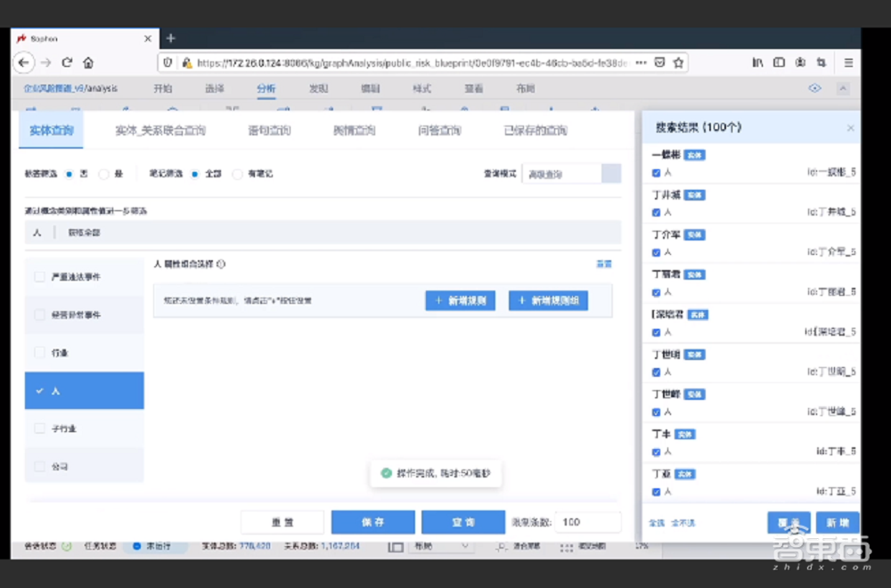Uncheck the checkbox for 丁丰 in search results
This screenshot has height=588, width=891.
coord(656,451)
